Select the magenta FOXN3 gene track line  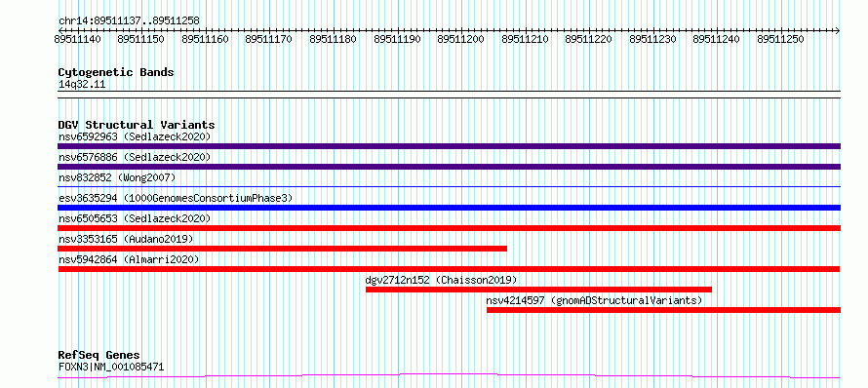pos(449,376)
